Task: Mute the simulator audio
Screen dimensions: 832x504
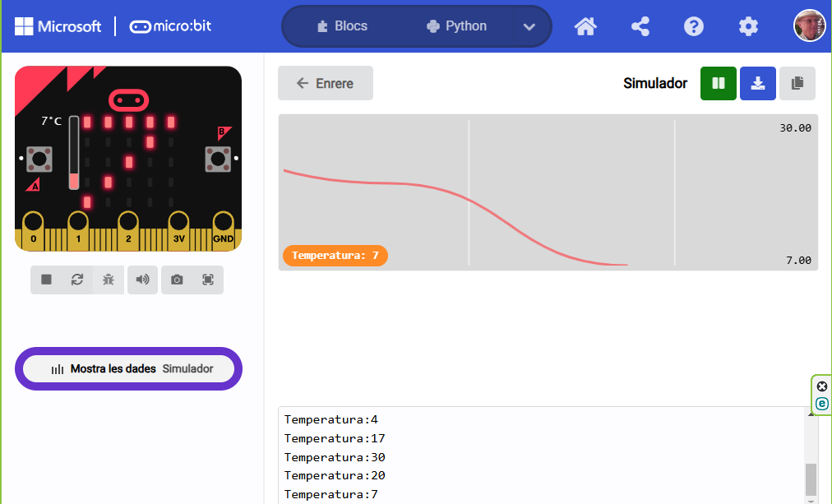Action: click(143, 280)
